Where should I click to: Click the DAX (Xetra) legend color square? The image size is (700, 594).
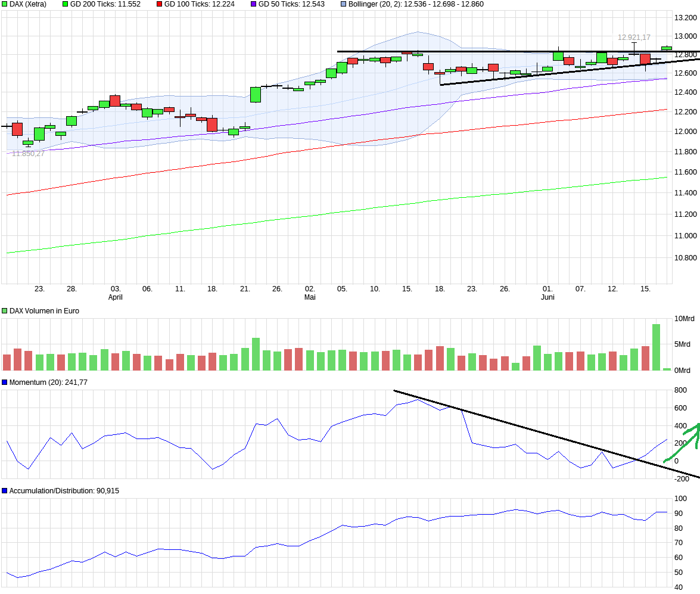[x=5, y=4]
